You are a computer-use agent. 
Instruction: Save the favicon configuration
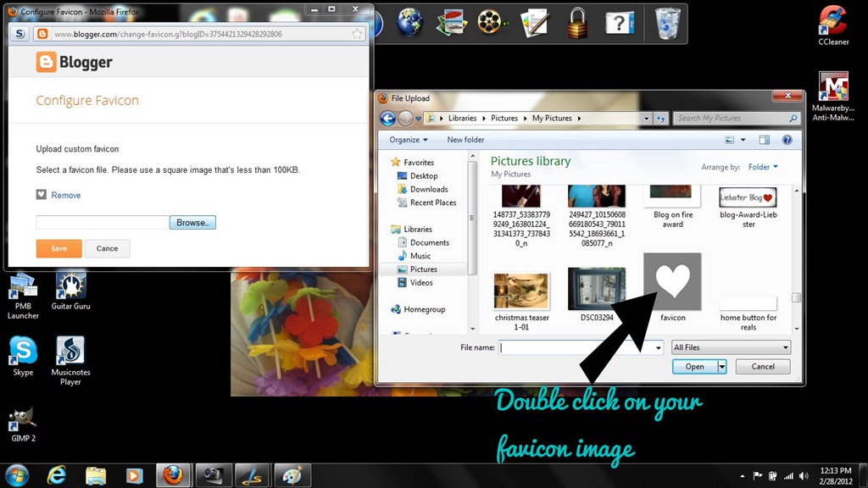tap(59, 248)
